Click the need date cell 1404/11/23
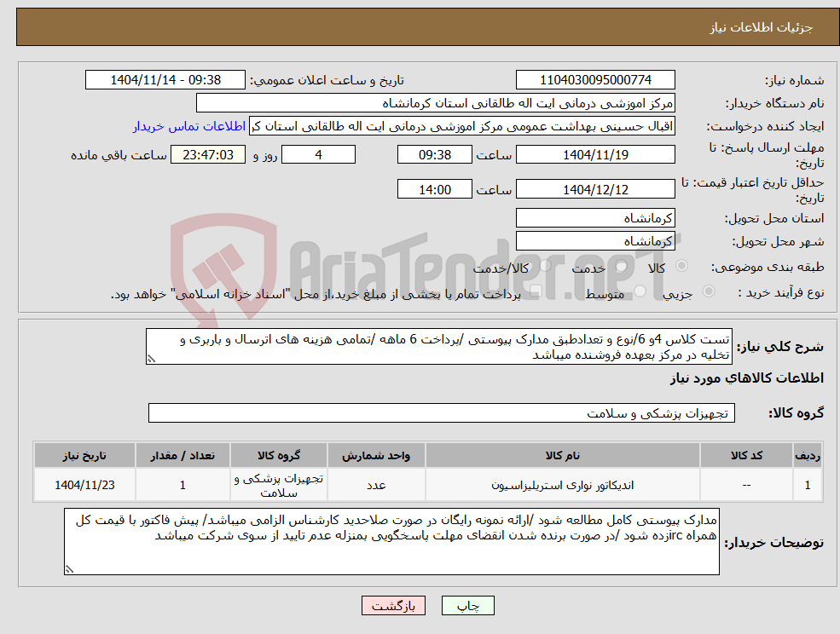This screenshot has height=634, width=840. pos(84,485)
